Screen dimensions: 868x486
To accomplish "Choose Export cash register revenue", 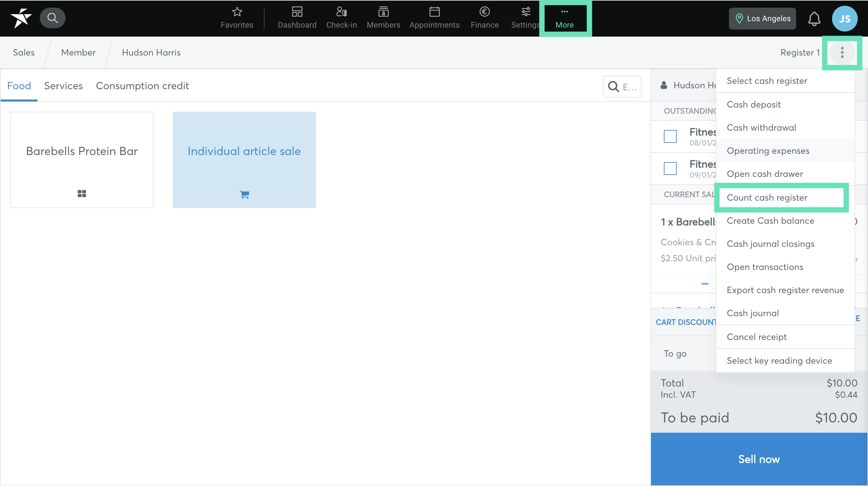I will point(785,290).
